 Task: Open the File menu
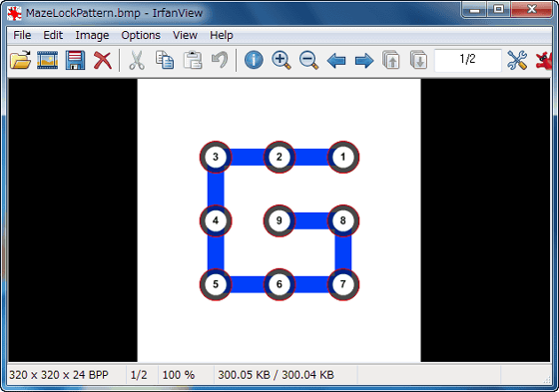pos(22,35)
